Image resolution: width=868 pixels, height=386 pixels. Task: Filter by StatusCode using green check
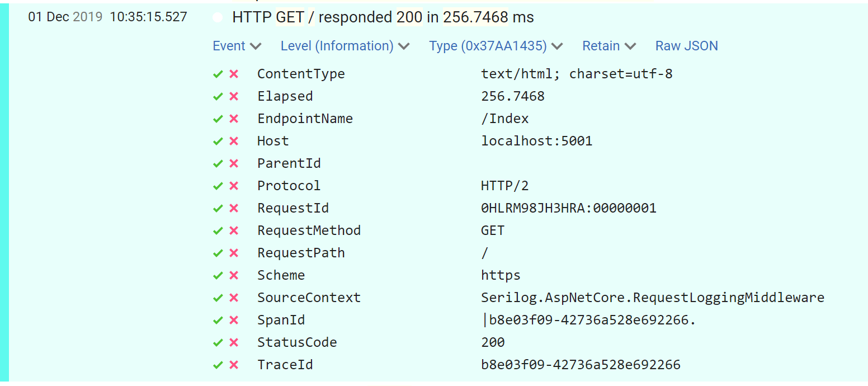coord(218,342)
